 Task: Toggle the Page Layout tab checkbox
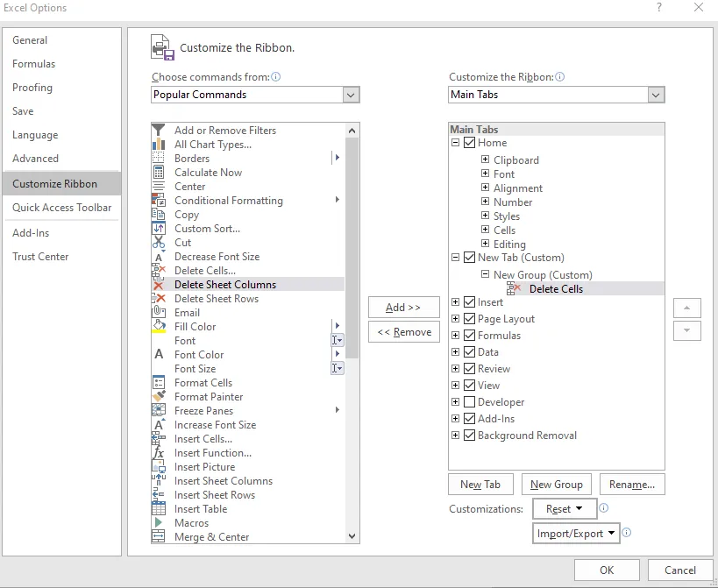click(x=469, y=318)
